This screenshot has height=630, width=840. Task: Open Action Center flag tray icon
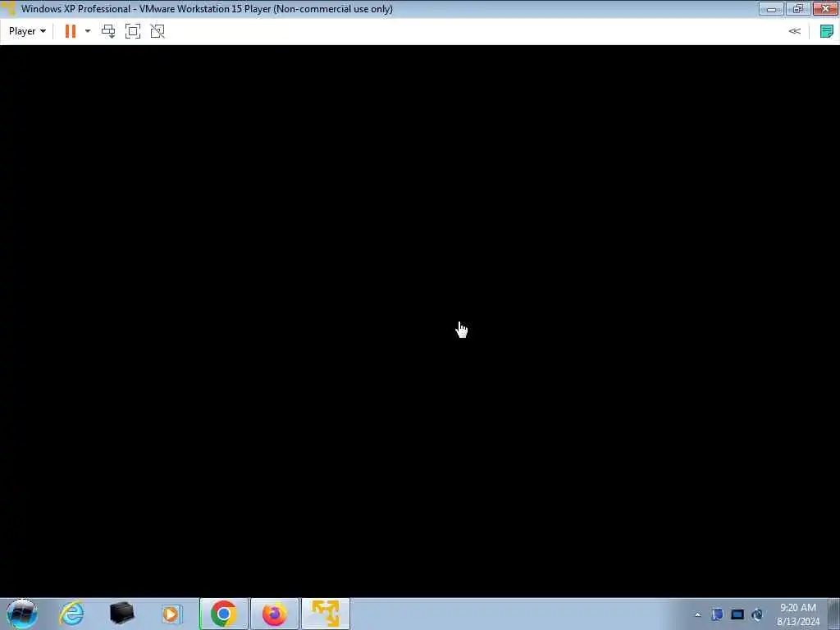click(717, 614)
